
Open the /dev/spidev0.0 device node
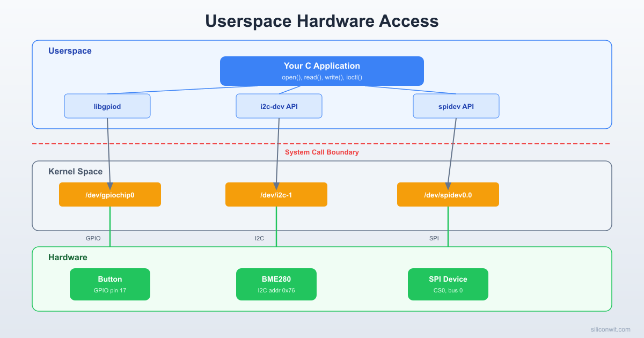448,194
